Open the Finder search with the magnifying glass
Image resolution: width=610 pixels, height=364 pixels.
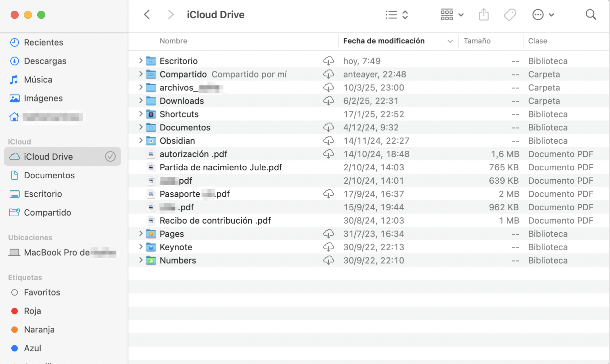pyautogui.click(x=591, y=14)
